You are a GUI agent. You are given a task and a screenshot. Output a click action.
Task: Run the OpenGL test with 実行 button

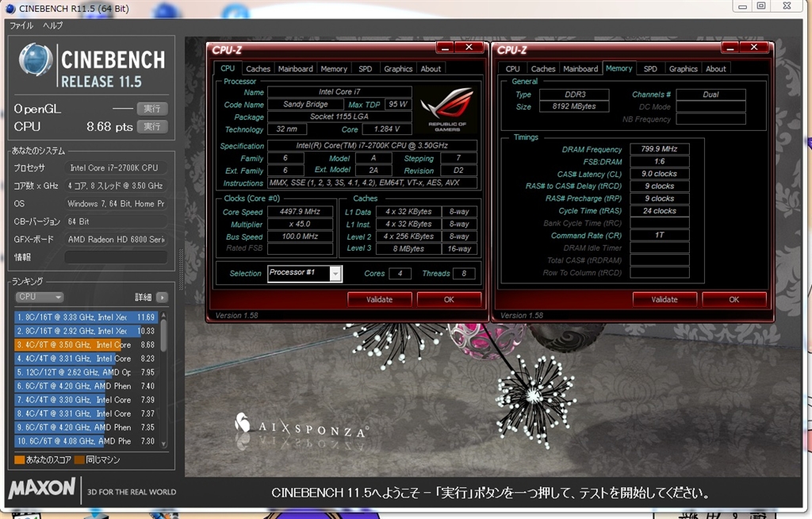[152, 109]
